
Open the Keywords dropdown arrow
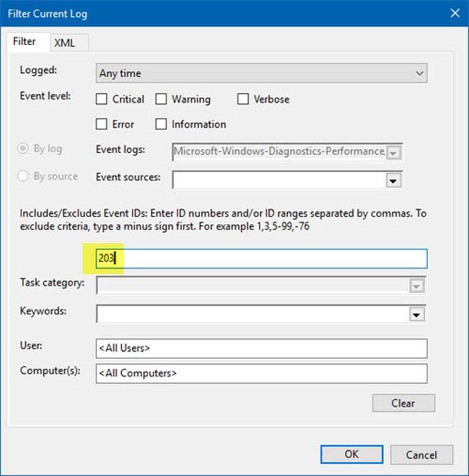[x=416, y=315]
